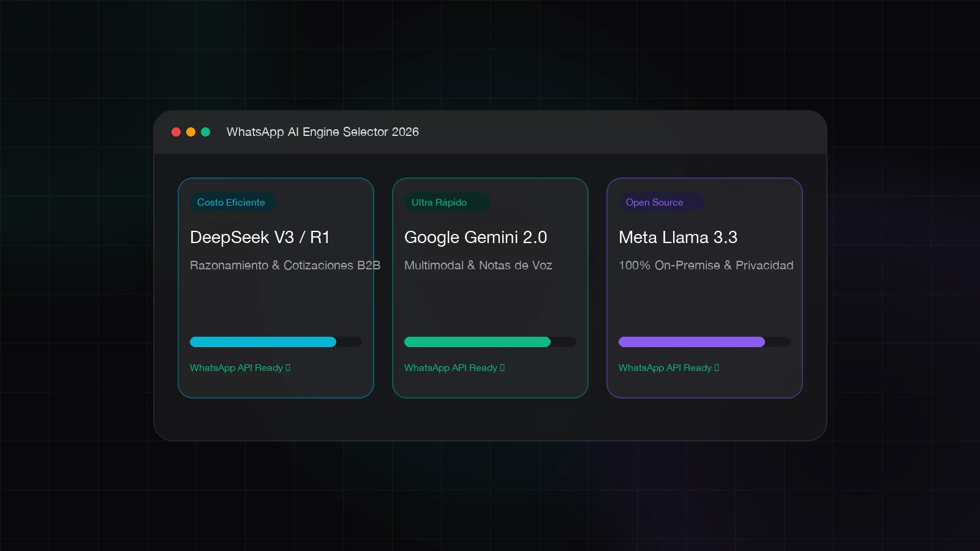Choose the Google Gemini 2.0 heading

point(476,237)
